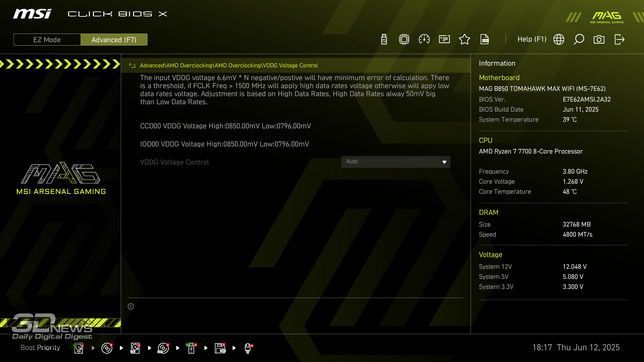
Task: Click the DRAM Size value 32768 MB
Action: pos(577,225)
